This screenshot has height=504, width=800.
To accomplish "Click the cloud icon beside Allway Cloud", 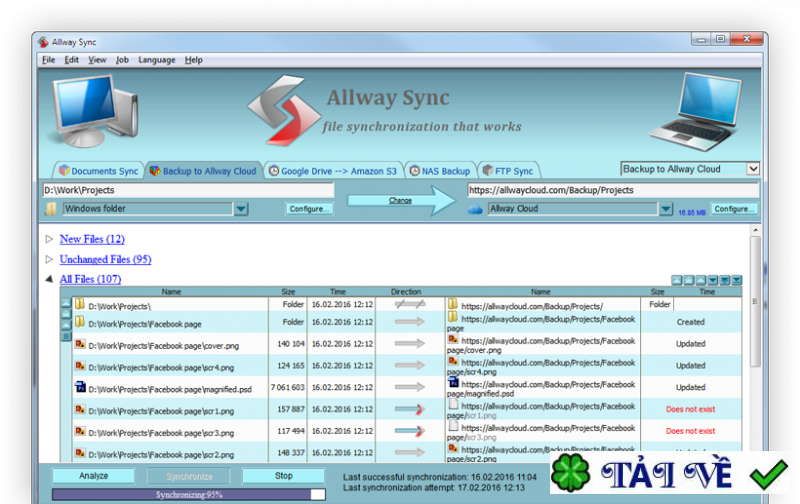I will pyautogui.click(x=475, y=209).
